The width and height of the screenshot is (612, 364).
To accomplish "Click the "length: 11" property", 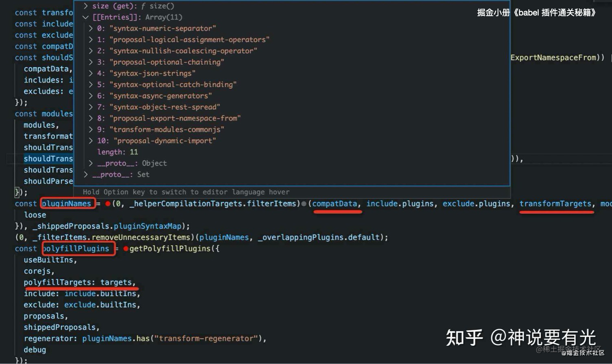I will click(x=118, y=152).
